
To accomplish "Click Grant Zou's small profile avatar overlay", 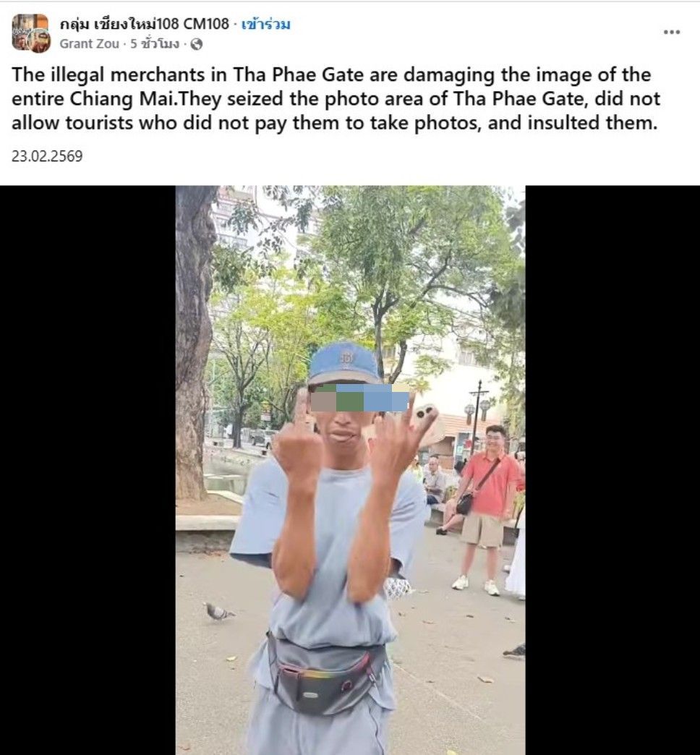I will pyautogui.click(x=40, y=40).
